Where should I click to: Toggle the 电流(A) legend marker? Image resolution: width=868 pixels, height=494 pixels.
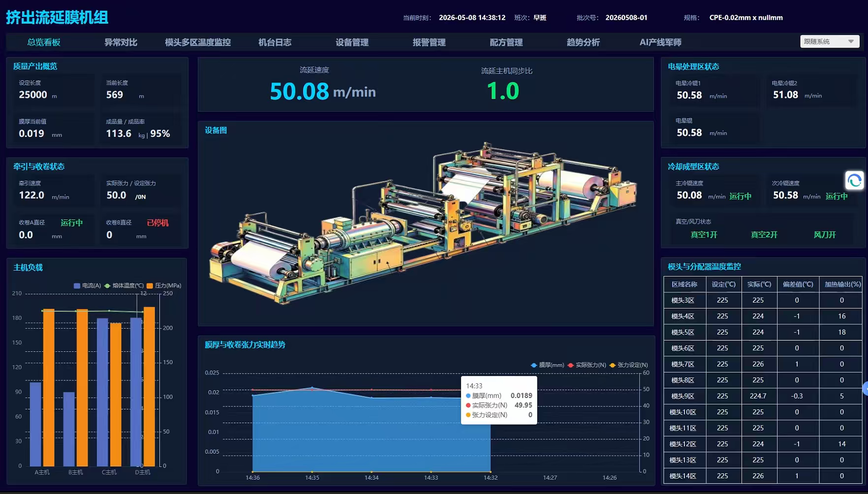pyautogui.click(x=77, y=286)
